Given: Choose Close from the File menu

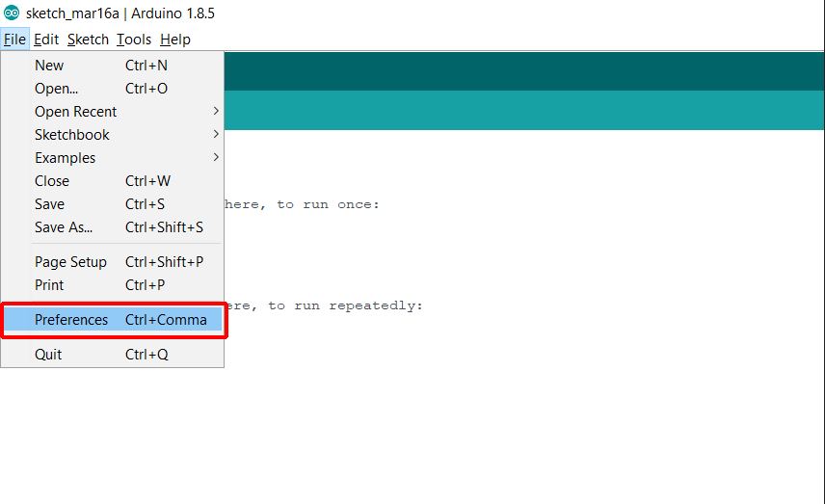Looking at the screenshot, I should coord(112,181).
